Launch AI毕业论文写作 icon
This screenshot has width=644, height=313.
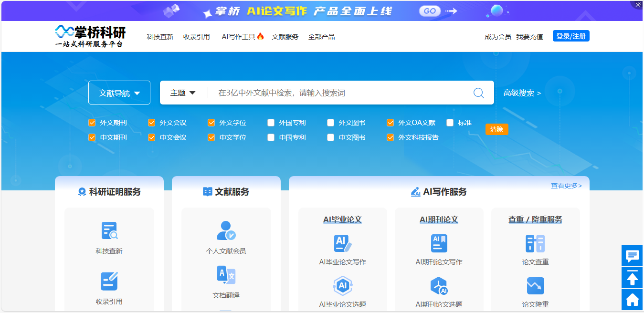click(342, 243)
